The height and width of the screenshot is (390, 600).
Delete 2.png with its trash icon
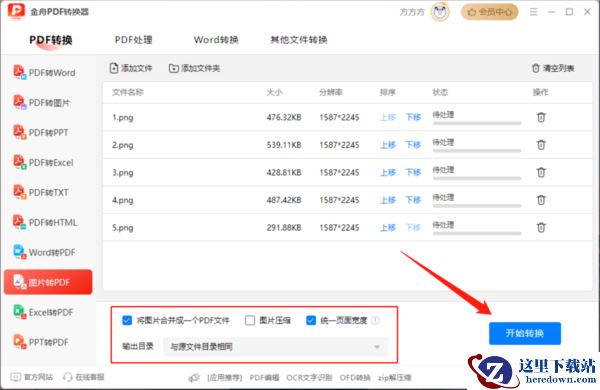pos(541,145)
